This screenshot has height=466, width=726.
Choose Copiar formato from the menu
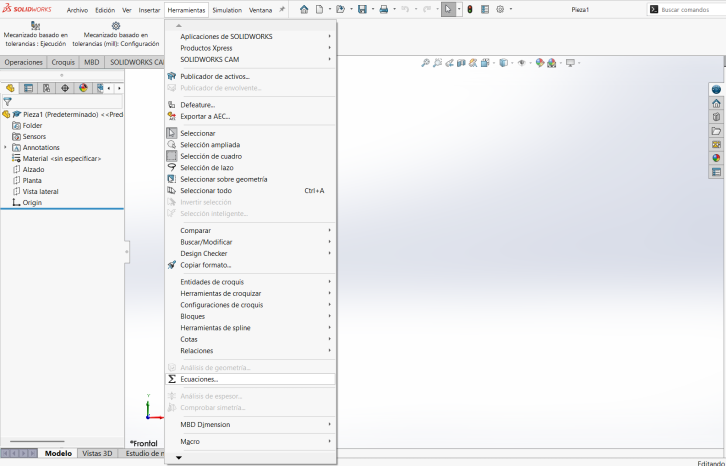[x=250, y=265]
